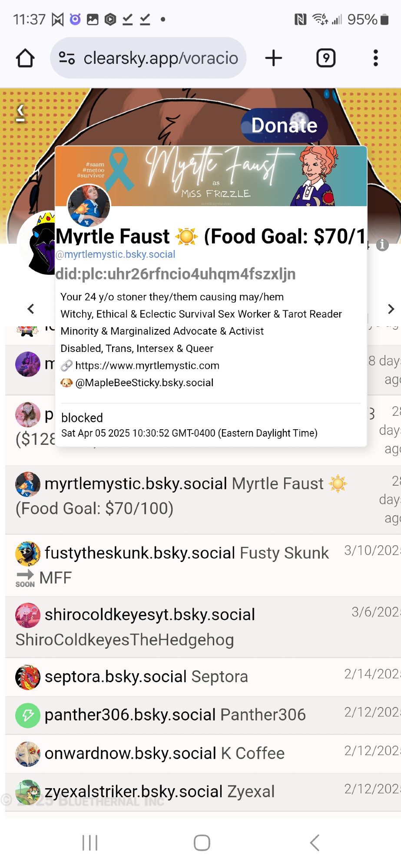Tap the browser home icon
Screen dimensions: 401x868
(x=25, y=58)
